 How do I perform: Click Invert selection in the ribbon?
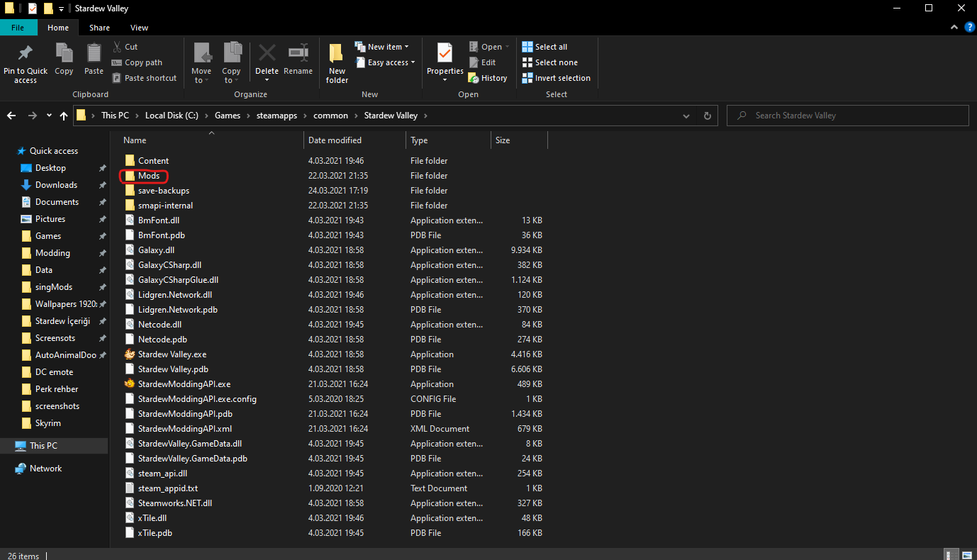point(556,78)
